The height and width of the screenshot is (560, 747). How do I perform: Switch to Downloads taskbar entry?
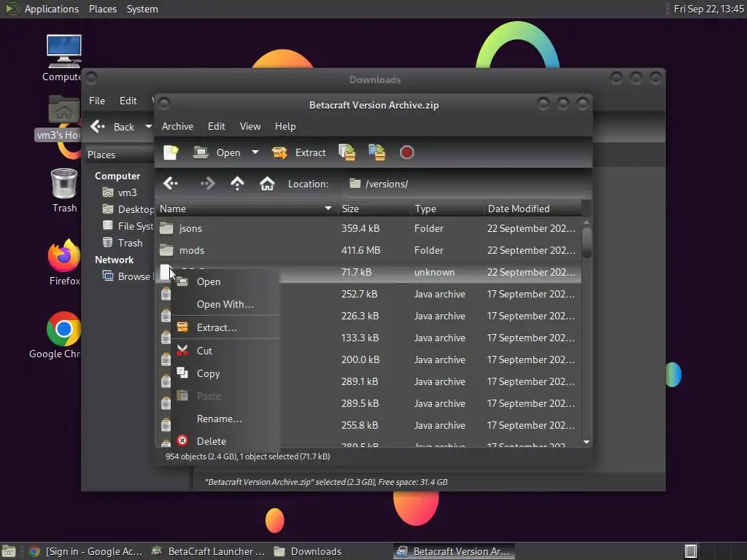(308, 551)
